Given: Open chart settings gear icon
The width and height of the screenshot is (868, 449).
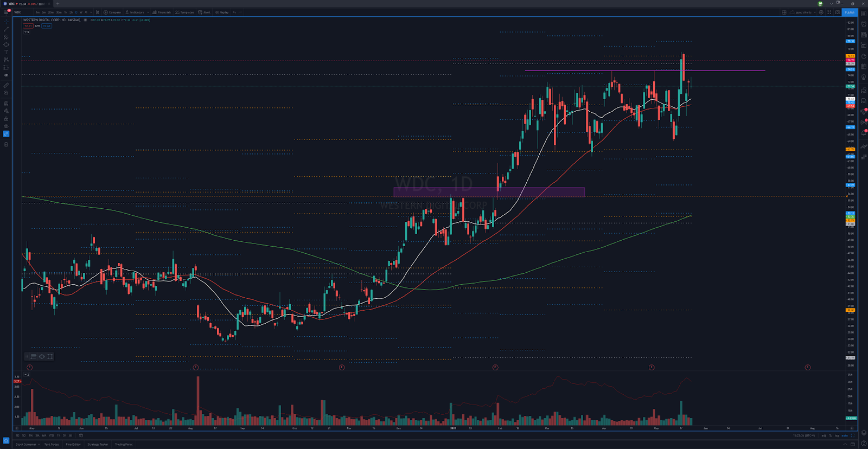Looking at the screenshot, I should pyautogui.click(x=821, y=12).
